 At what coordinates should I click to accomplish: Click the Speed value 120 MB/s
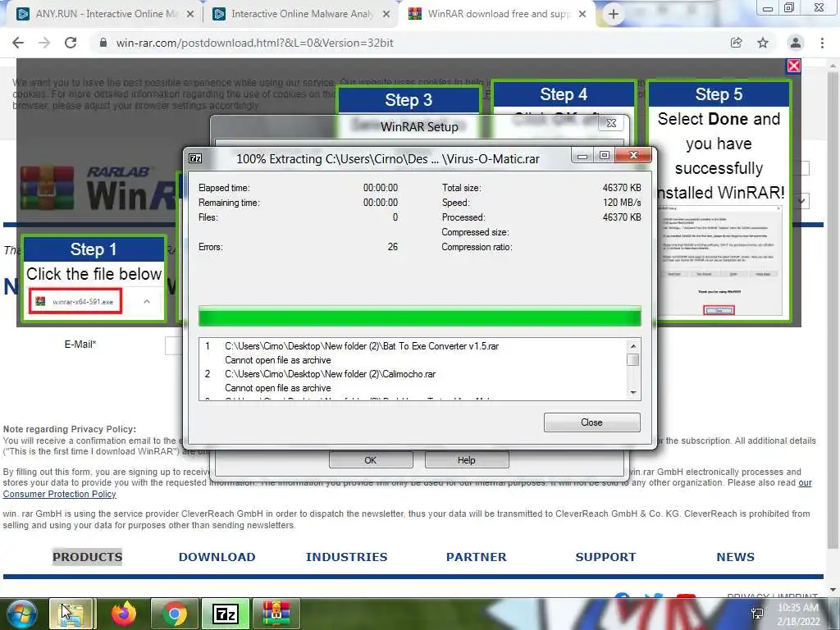tap(622, 203)
